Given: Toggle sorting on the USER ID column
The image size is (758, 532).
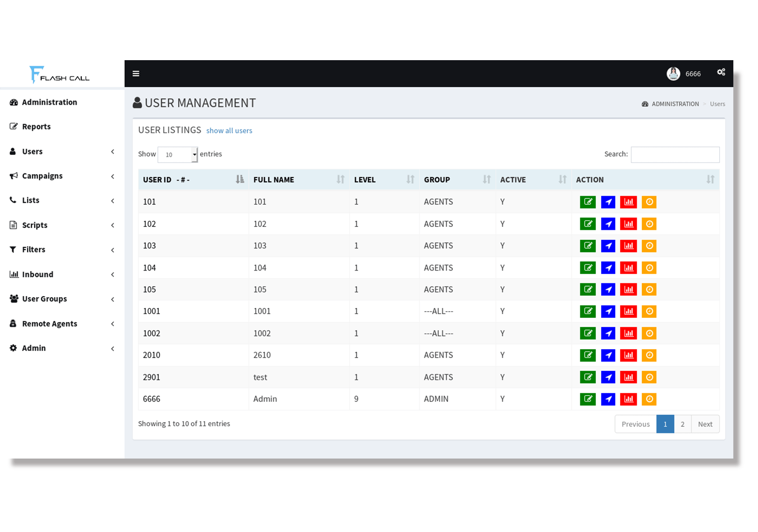Looking at the screenshot, I should [240, 179].
